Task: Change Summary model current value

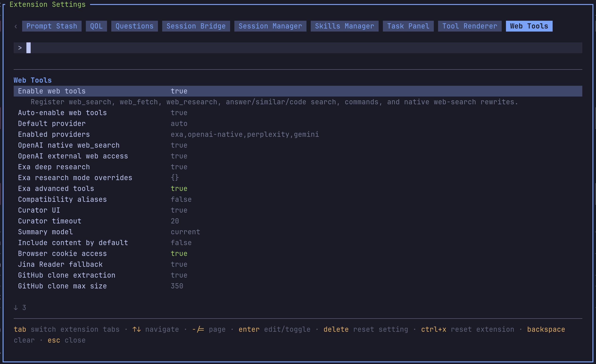Action: pyautogui.click(x=186, y=232)
